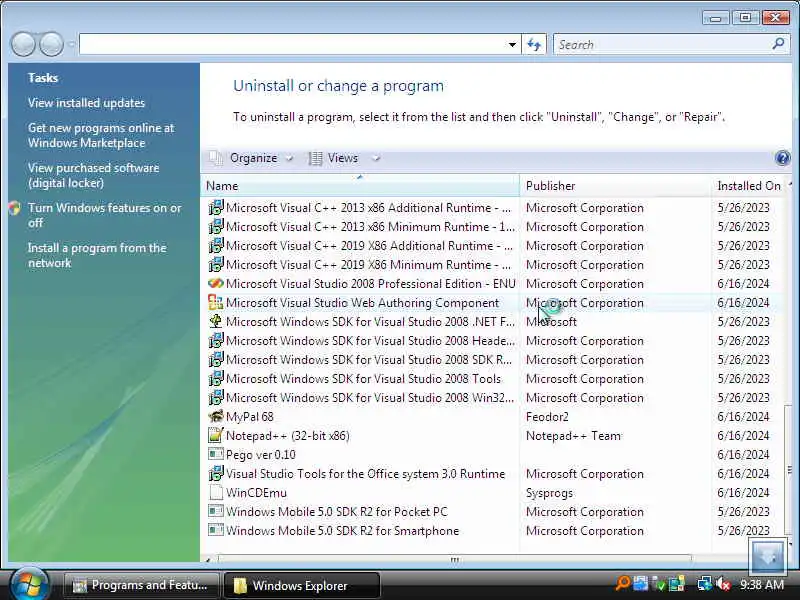The width and height of the screenshot is (800, 600).
Task: Change the layout with the Views button
Action: (334, 158)
